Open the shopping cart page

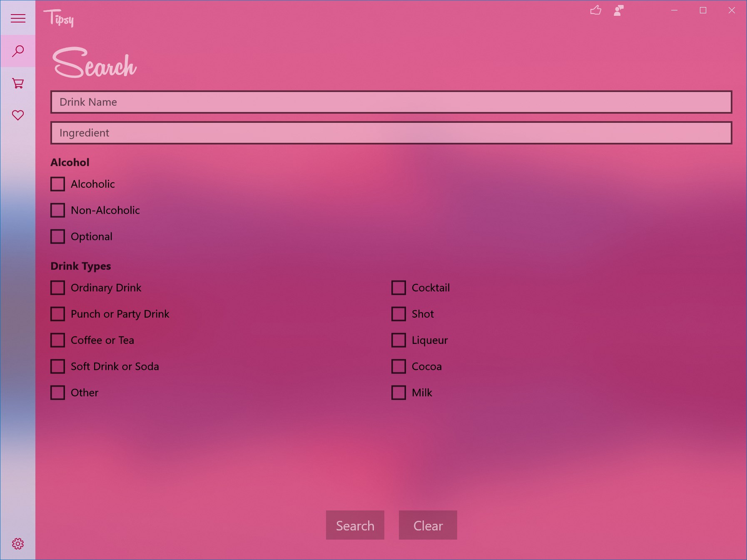pyautogui.click(x=18, y=83)
